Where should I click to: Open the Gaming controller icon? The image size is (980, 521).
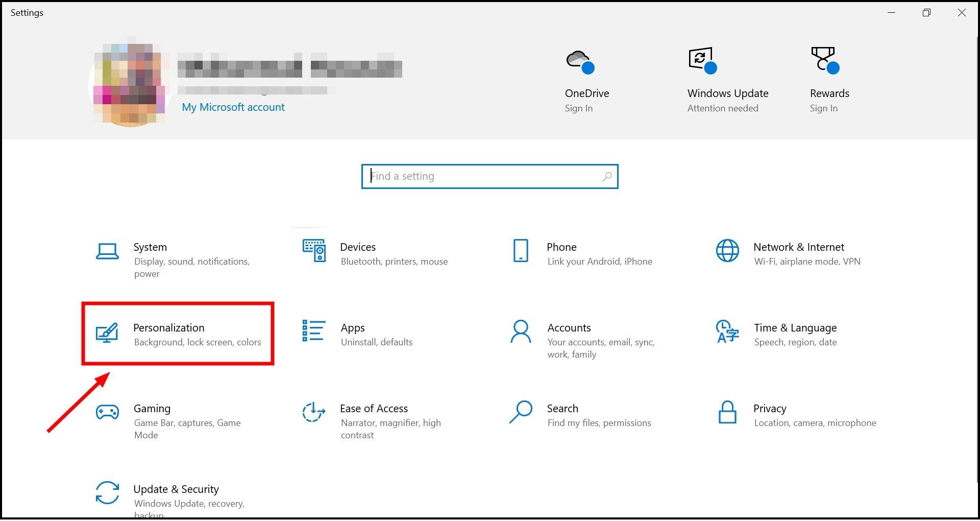pos(107,412)
